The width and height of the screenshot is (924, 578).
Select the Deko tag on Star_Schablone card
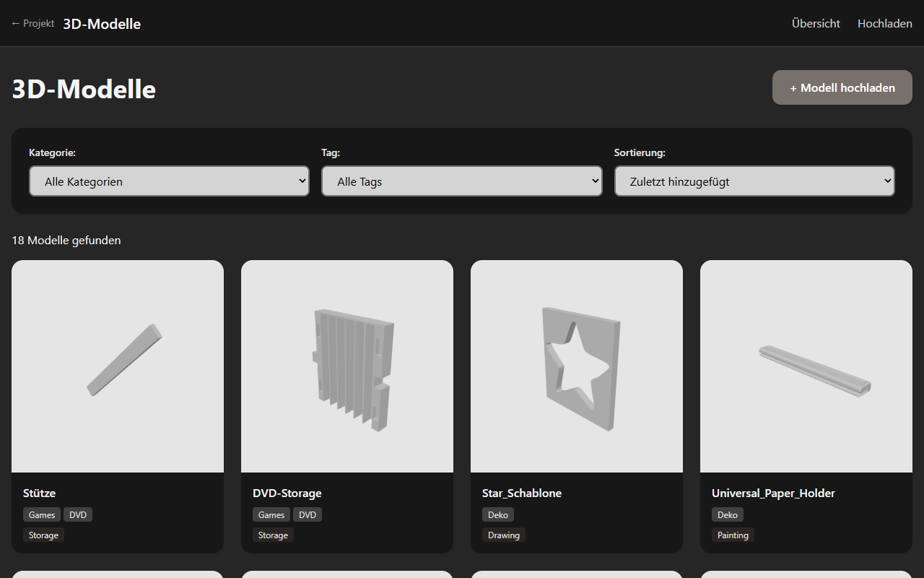(x=498, y=514)
